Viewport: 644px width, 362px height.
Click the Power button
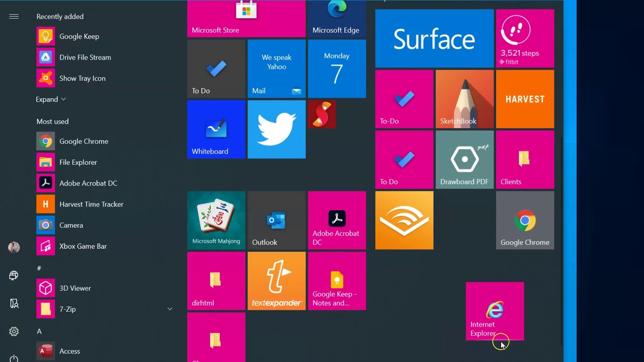point(14,358)
